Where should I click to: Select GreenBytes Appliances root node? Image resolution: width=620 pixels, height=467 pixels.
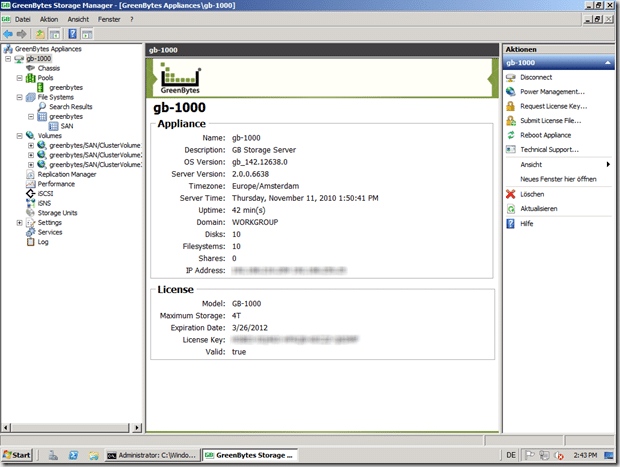pyautogui.click(x=48, y=49)
